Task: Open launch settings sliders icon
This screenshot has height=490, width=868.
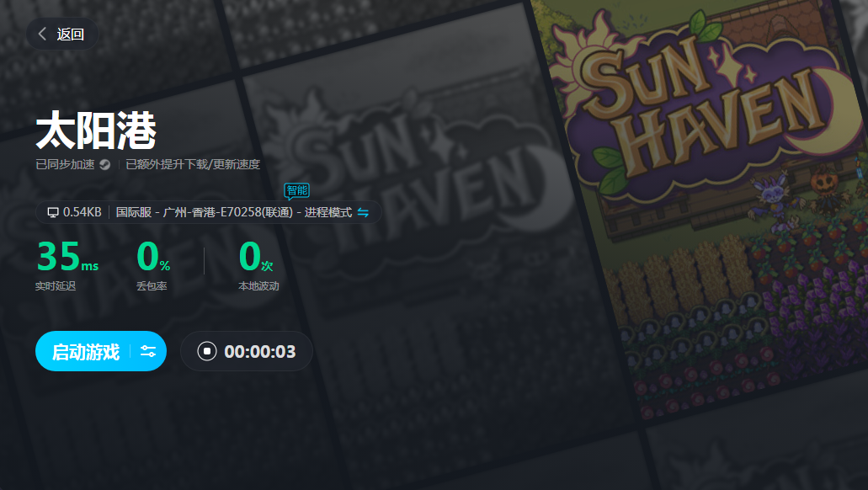Action: tap(148, 351)
